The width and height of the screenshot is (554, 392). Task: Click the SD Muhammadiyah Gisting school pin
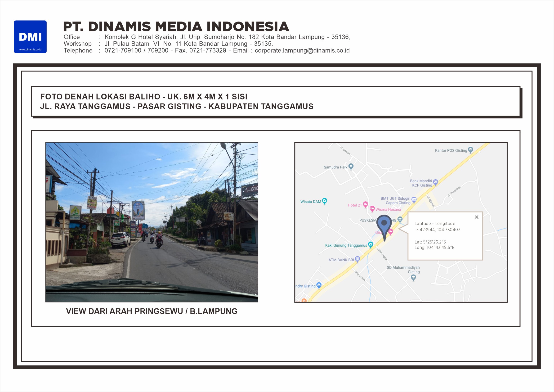(x=413, y=278)
